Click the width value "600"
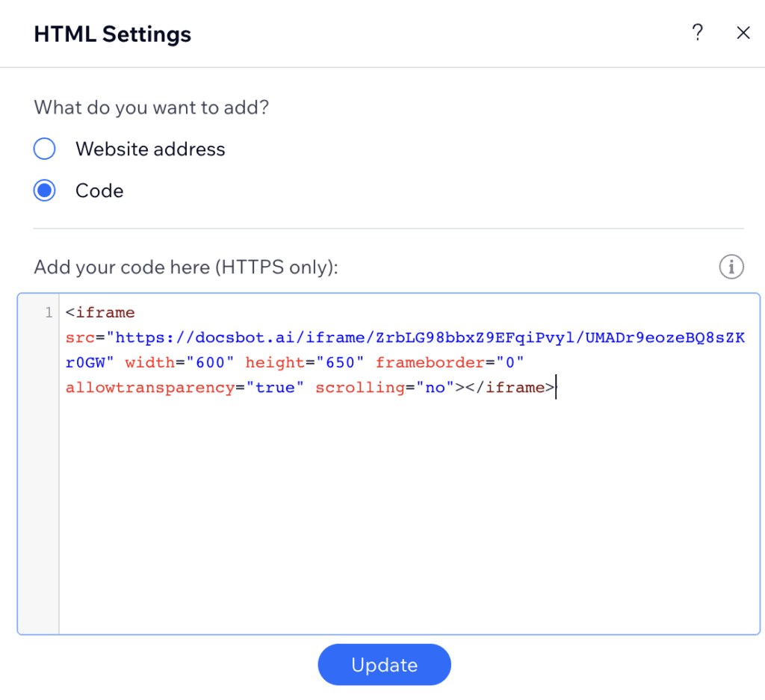Viewport: 765px width, 700px height. 211,362
